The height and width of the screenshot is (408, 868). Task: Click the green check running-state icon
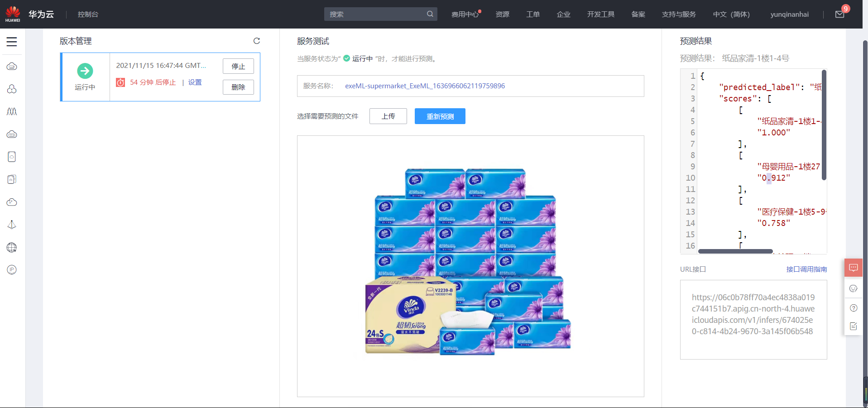click(x=346, y=58)
